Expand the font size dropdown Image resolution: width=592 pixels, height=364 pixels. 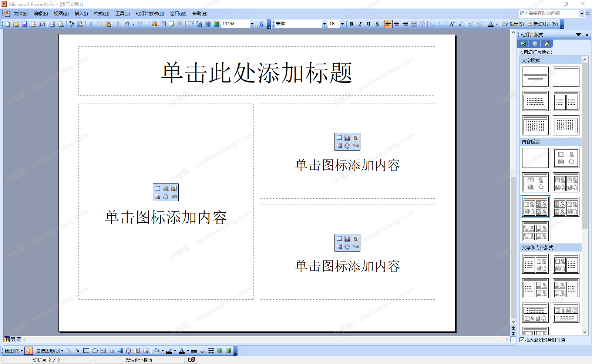pyautogui.click(x=342, y=24)
